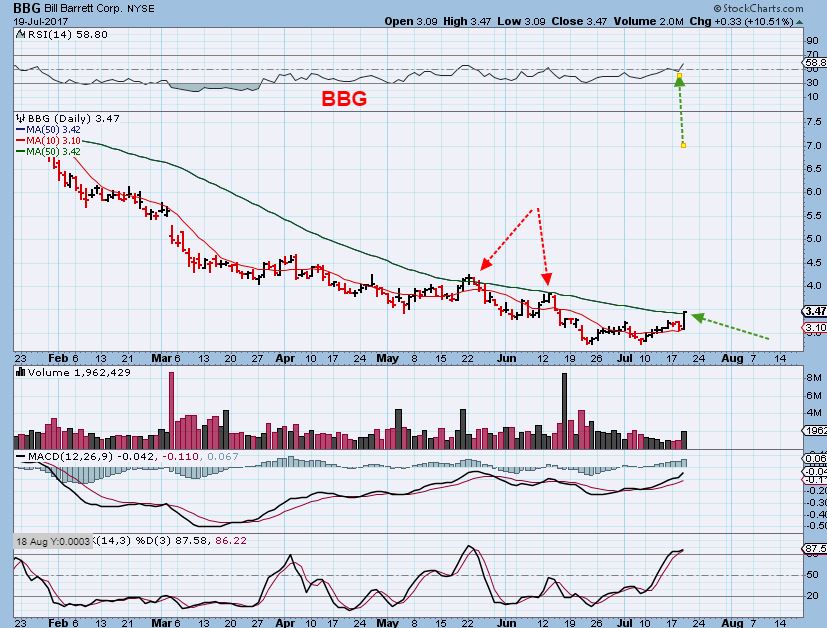Click the MACD(12,26,9) -0.042 label
The height and width of the screenshot is (628, 827).
click(92, 456)
